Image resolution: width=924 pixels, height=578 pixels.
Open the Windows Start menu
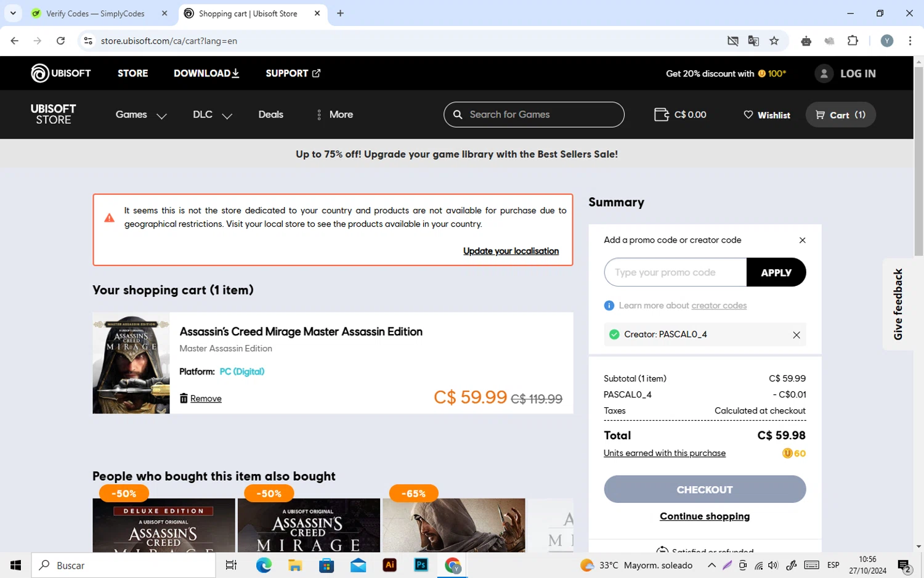tap(15, 565)
